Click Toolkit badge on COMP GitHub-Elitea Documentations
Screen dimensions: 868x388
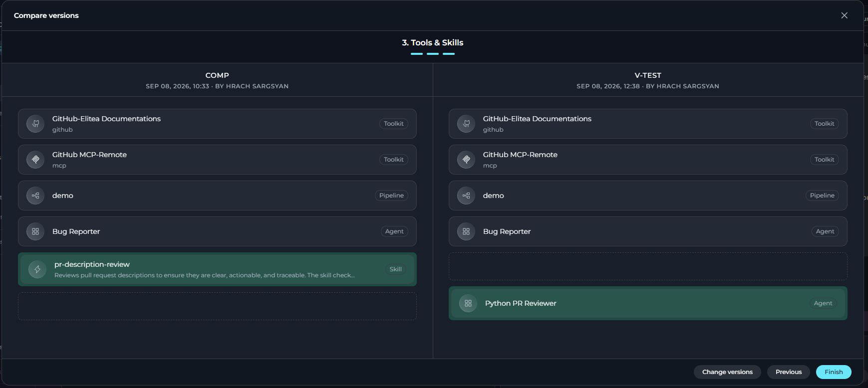pos(394,124)
